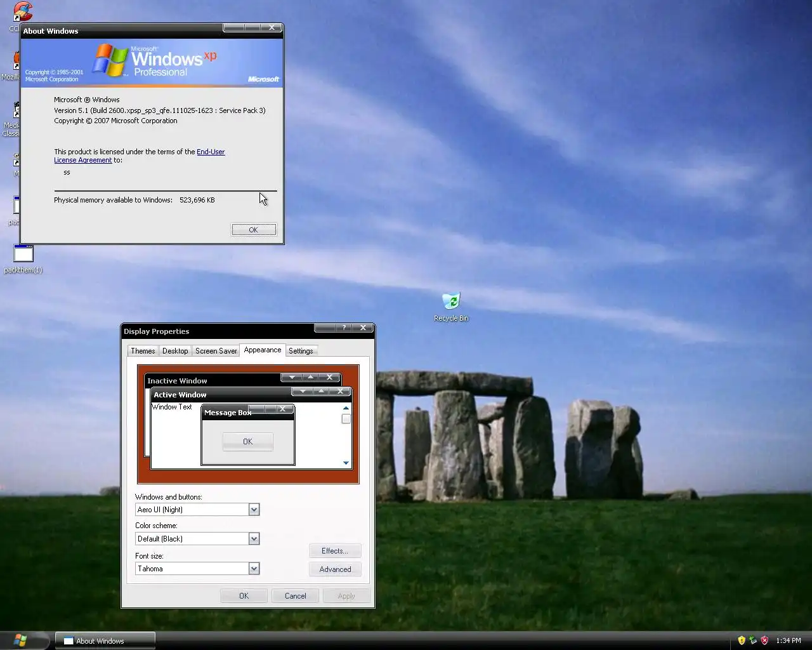Viewport: 812px width, 650px height.
Task: Cancel the Display Properties dialog
Action: 295,596
